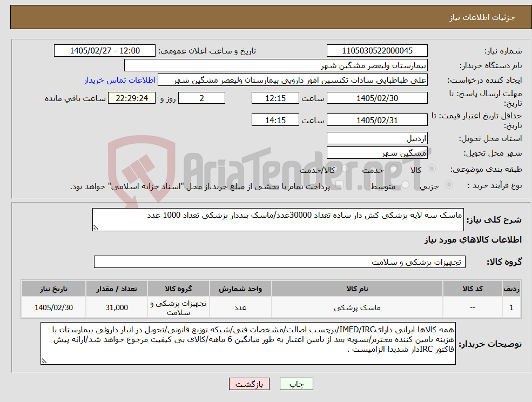Screen dimensions: 532x402
Task: Select the جزیی purchase type radio
Action: 448,185
